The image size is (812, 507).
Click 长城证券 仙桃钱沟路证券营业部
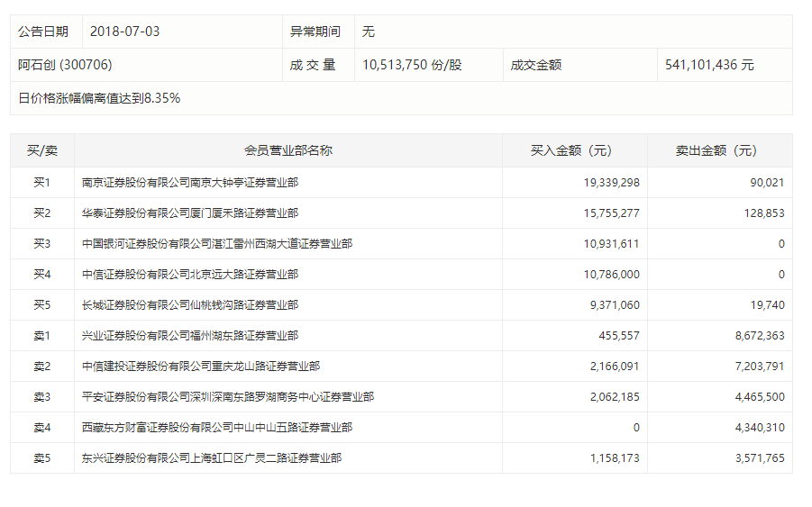pyautogui.click(x=190, y=304)
